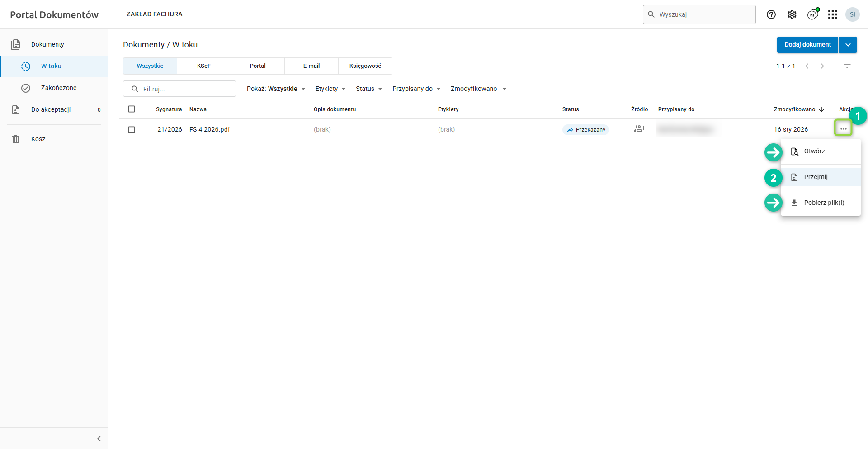Image resolution: width=868 pixels, height=449 pixels.
Task: Click the InsERT notification icon in header
Action: [x=813, y=14]
